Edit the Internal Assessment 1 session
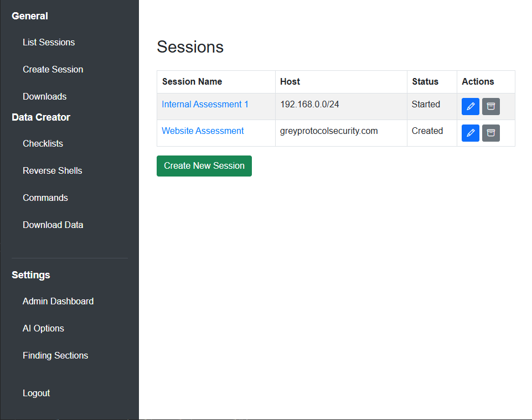Screen dimensions: 532x420 point(470,106)
